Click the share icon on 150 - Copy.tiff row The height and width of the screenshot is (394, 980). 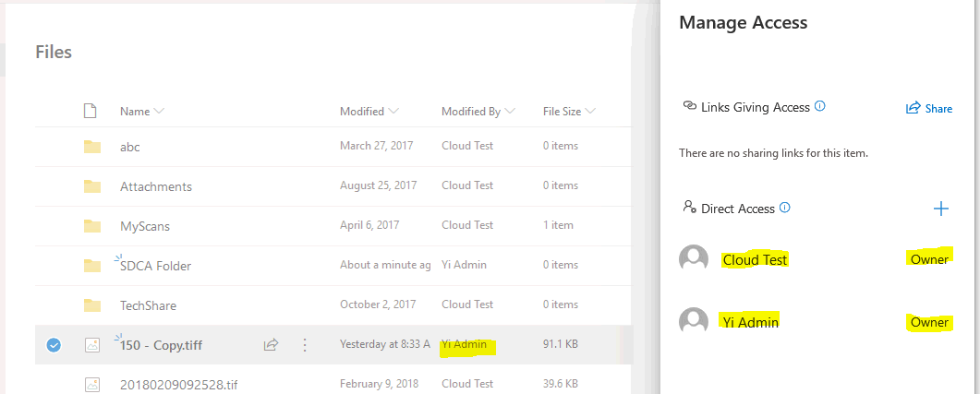point(272,345)
